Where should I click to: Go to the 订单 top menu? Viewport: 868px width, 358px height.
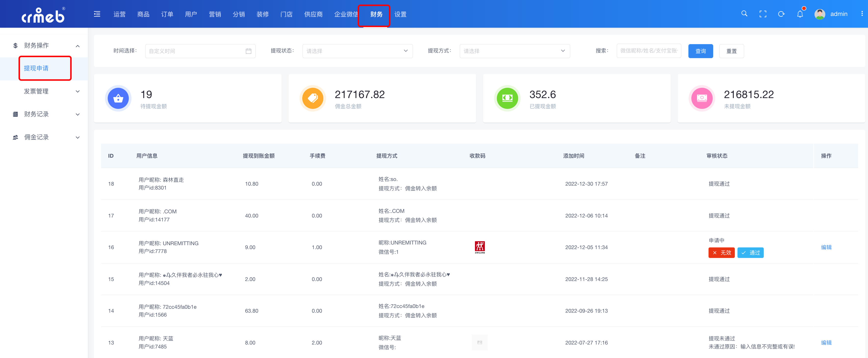[167, 14]
